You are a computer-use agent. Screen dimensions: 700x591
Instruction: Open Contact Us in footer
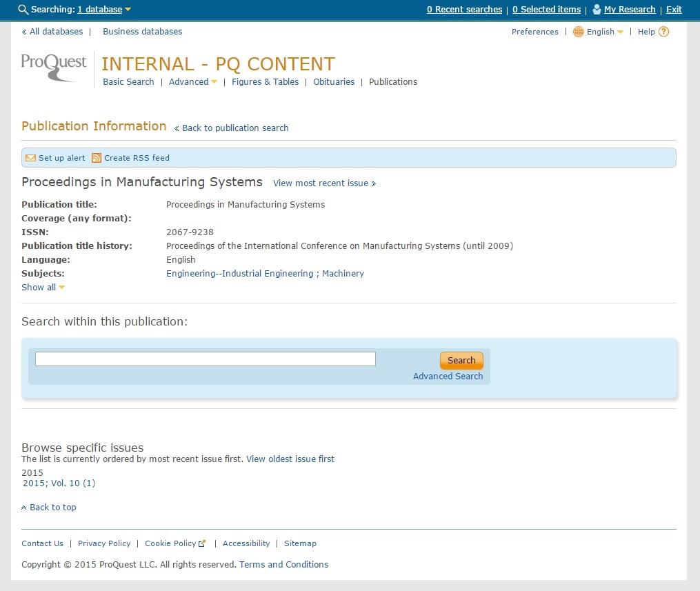coord(42,543)
